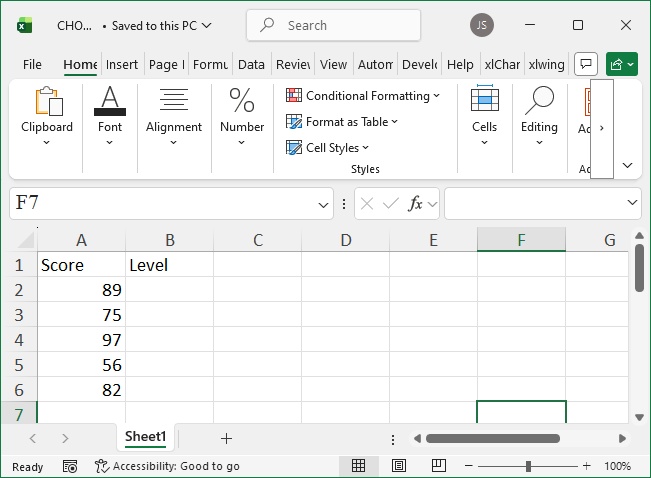Click the 100% zoom level
Image resolution: width=651 pixels, height=478 pixels.
point(617,466)
